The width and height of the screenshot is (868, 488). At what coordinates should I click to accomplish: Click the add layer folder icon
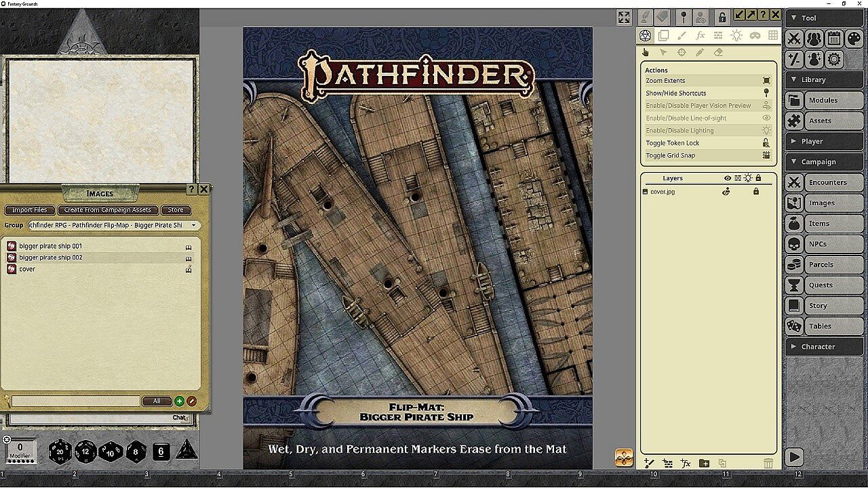[704, 464]
